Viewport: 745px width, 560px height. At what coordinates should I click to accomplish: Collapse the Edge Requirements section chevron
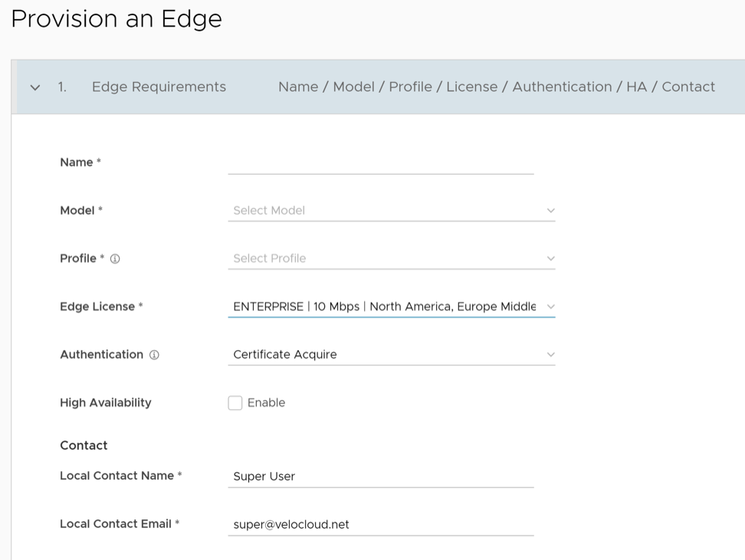coord(35,87)
